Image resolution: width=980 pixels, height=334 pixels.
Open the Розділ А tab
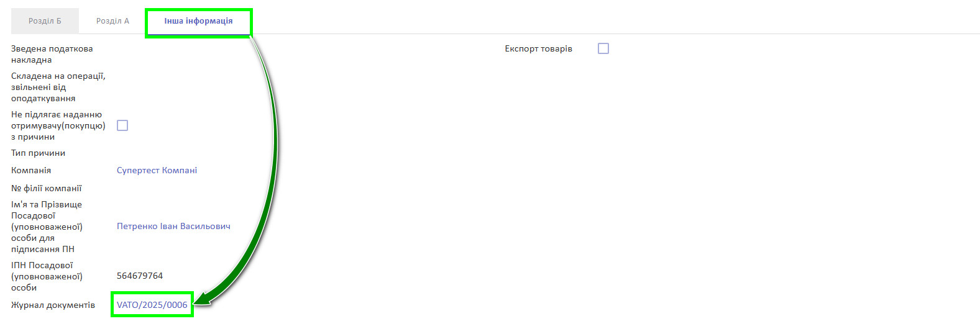112,21
